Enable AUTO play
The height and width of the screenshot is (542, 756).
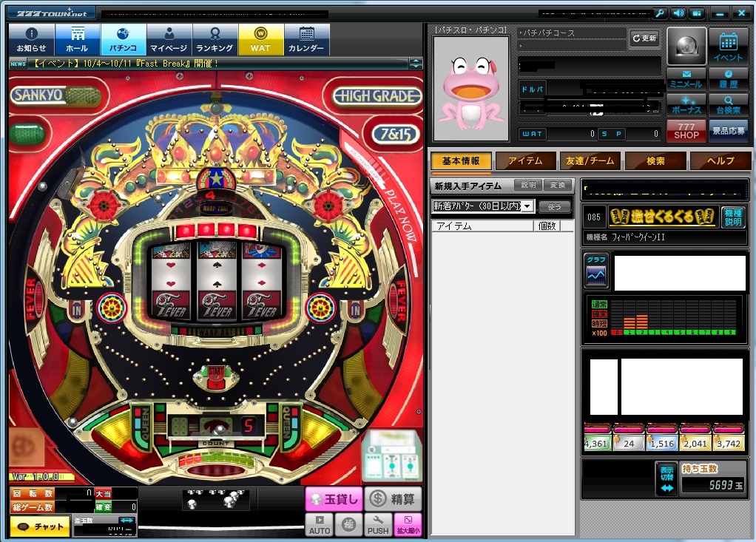tap(319, 525)
